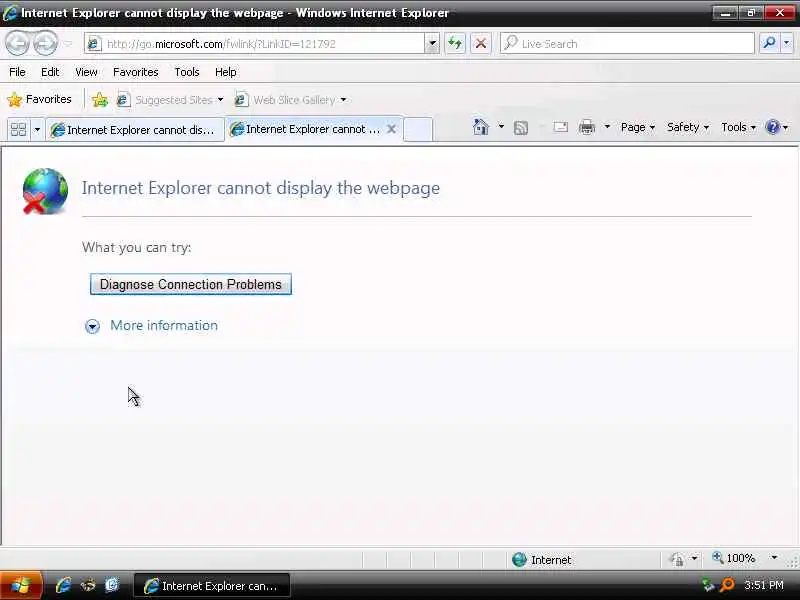The height and width of the screenshot is (600, 800).
Task: Click the Search magnifier button
Action: click(x=769, y=43)
